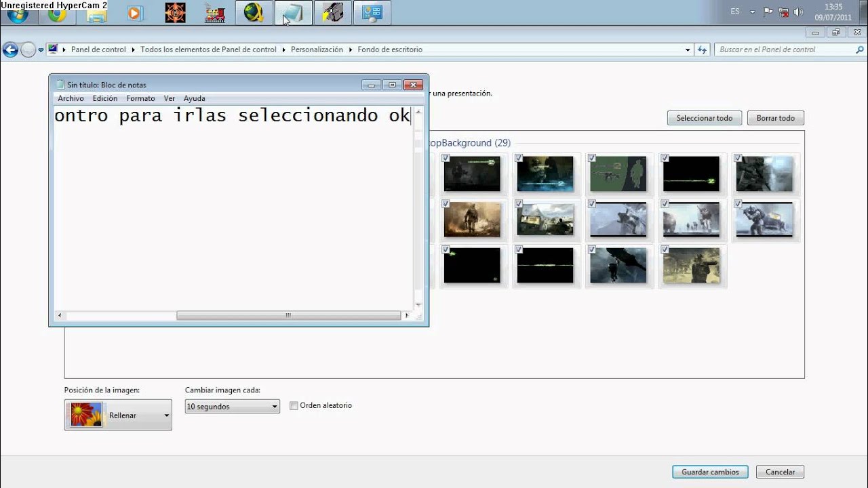Screen dimensions: 868x488
Task: Click the network status tray icon
Action: click(783, 12)
